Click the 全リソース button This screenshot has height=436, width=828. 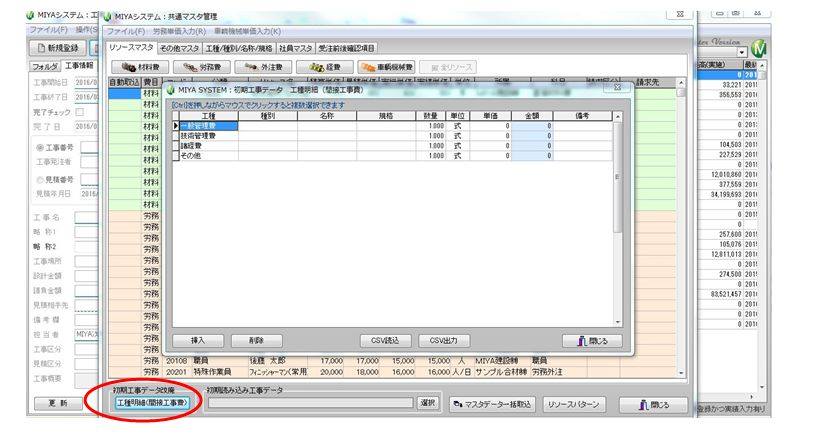(448, 67)
